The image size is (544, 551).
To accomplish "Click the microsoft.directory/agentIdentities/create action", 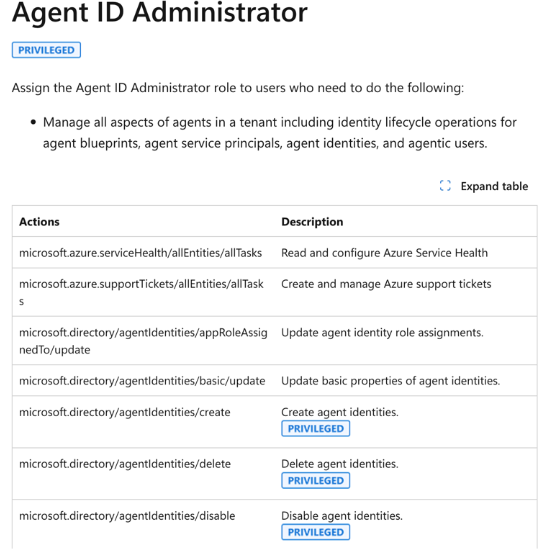I will pyautogui.click(x=125, y=412).
